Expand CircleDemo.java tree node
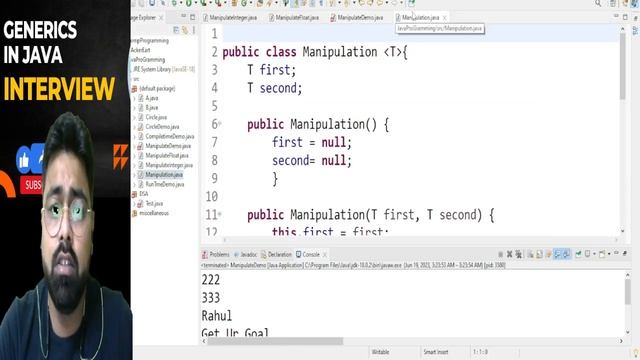The image size is (640, 360). coord(134,127)
